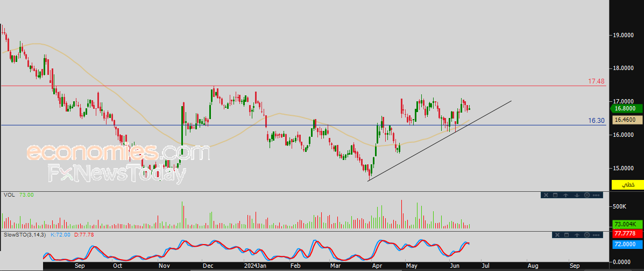This screenshot has width=644, height=271.
Task: Maximize the VOL indicator panel
Action: (555, 195)
